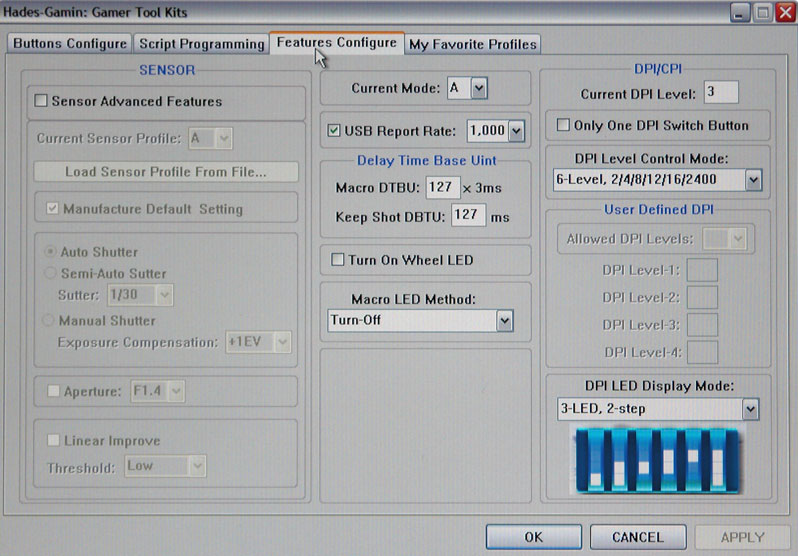
Task: Click Load Sensor Profile From File button
Action: tap(166, 172)
